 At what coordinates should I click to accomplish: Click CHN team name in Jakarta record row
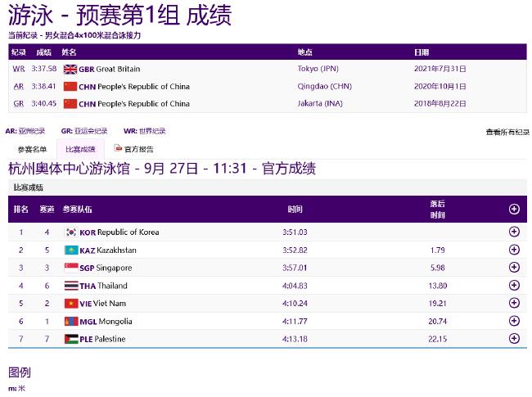click(134, 103)
